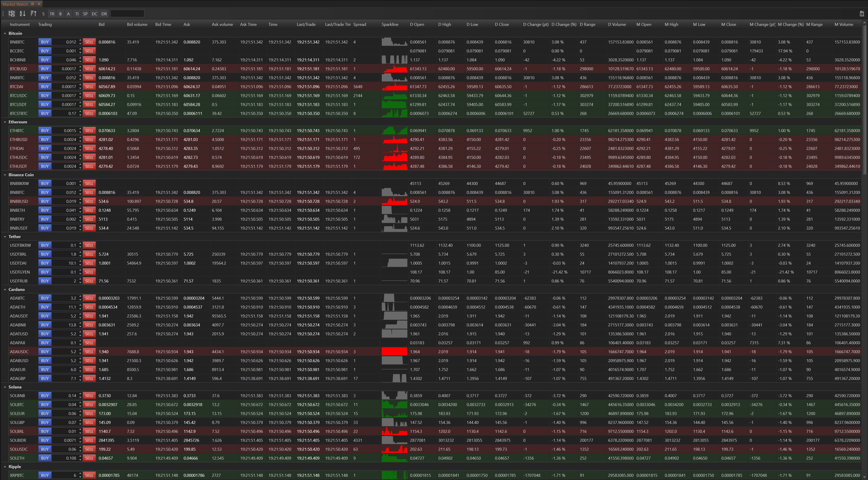Click the Spread column header

point(360,24)
